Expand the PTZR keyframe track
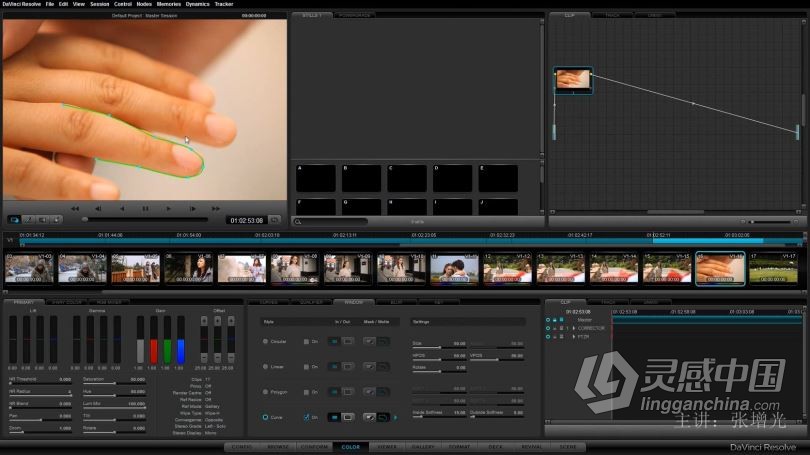 point(574,337)
